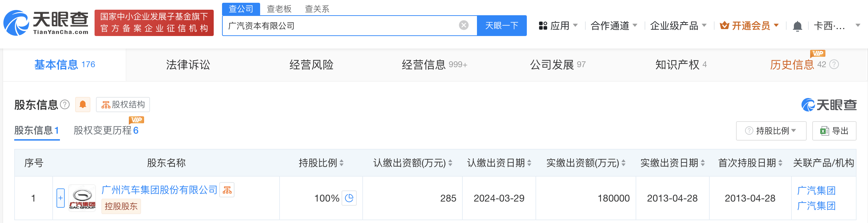Screen dimensions: 868x223
Task: Select the 查关系 search tab
Action: pos(317,9)
